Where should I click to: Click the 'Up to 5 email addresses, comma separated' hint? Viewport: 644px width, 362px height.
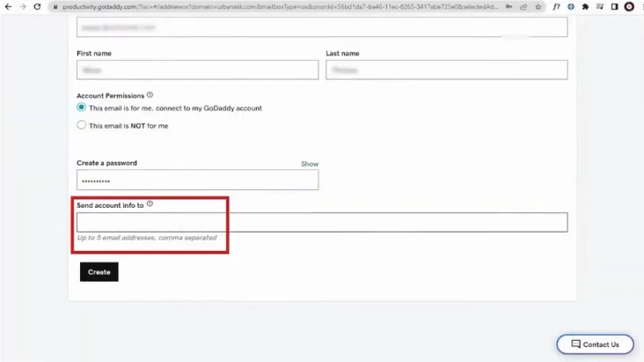tap(147, 238)
